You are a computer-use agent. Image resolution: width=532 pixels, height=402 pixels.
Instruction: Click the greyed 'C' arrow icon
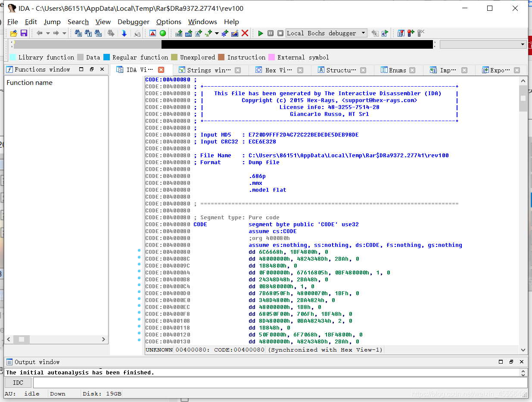click(x=375, y=33)
